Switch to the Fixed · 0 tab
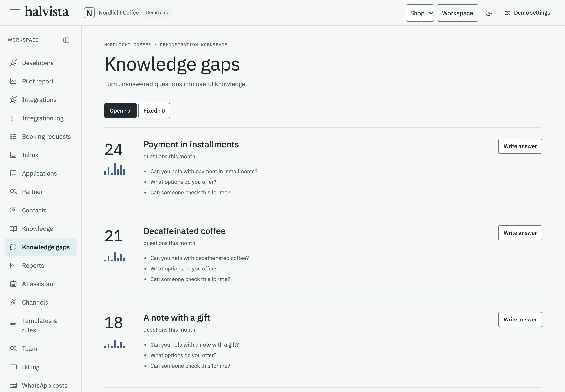 (x=154, y=111)
